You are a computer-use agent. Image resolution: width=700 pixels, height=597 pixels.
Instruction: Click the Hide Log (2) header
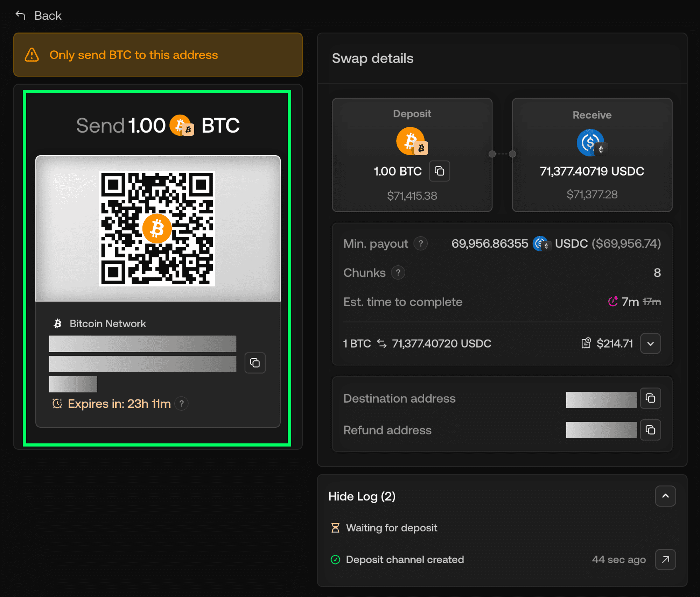click(x=362, y=496)
